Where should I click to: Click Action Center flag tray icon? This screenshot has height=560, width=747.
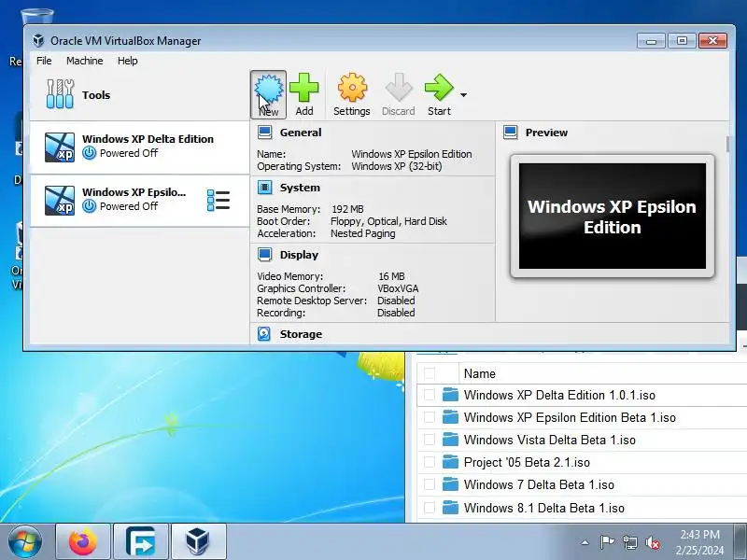(607, 542)
